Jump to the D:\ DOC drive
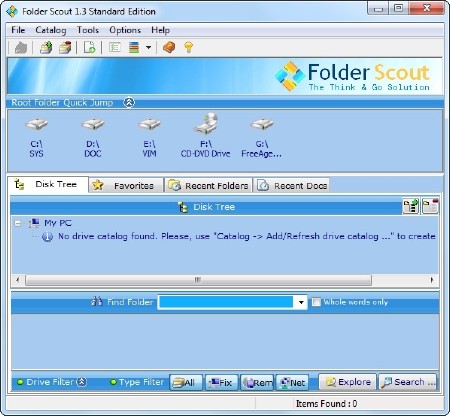The height and width of the screenshot is (416, 450). [x=93, y=138]
